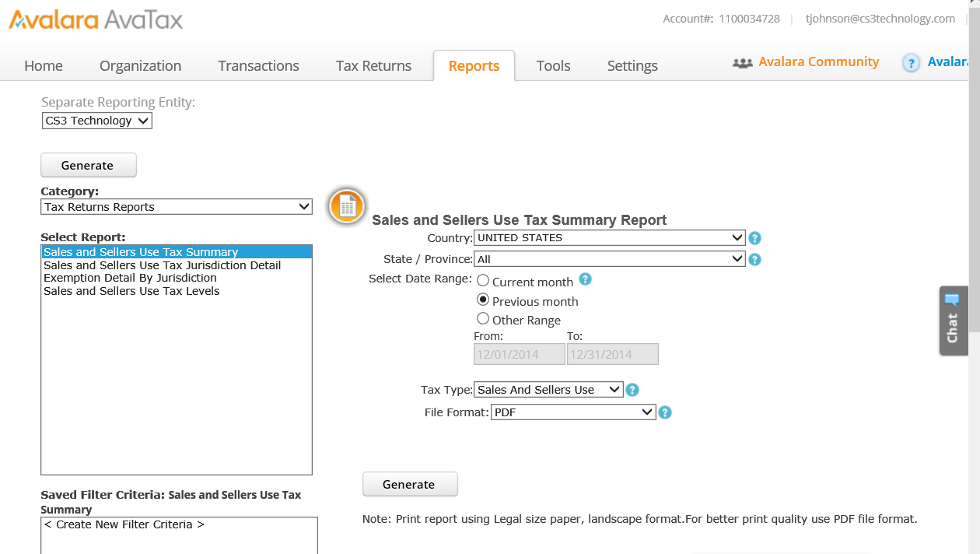Select Sales and Sellers Use Tax Jurisdiction Detail
Screen dimensions: 980x554
pyautogui.click(x=177, y=265)
